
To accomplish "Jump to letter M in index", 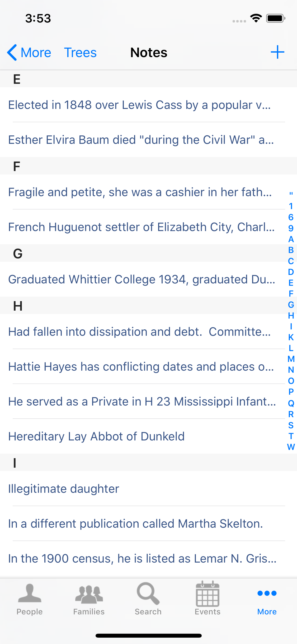I will (x=291, y=359).
